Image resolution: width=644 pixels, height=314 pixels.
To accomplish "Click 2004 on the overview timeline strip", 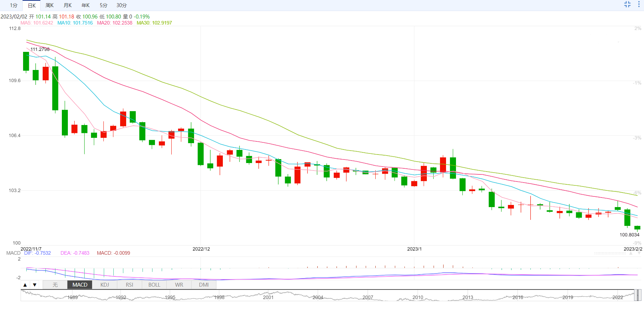I will pos(318,297).
